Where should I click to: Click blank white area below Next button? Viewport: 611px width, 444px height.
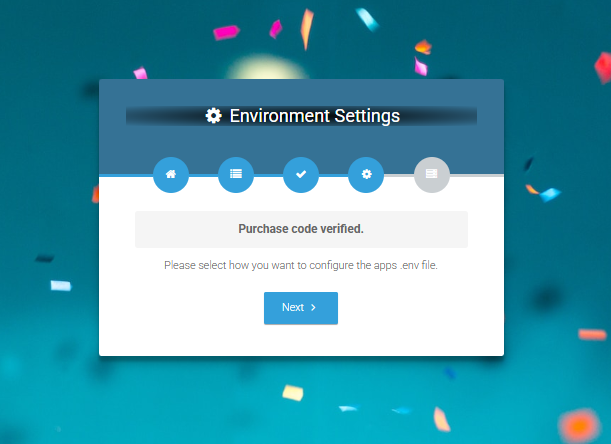tap(301, 340)
